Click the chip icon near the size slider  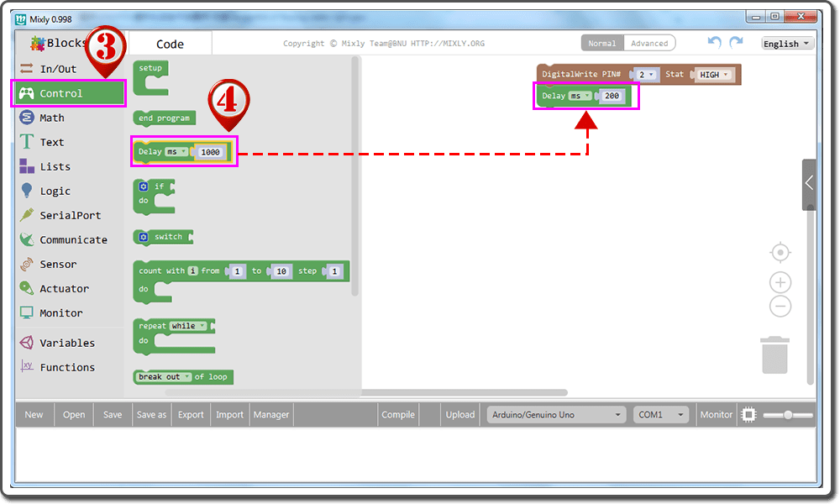coord(748,415)
